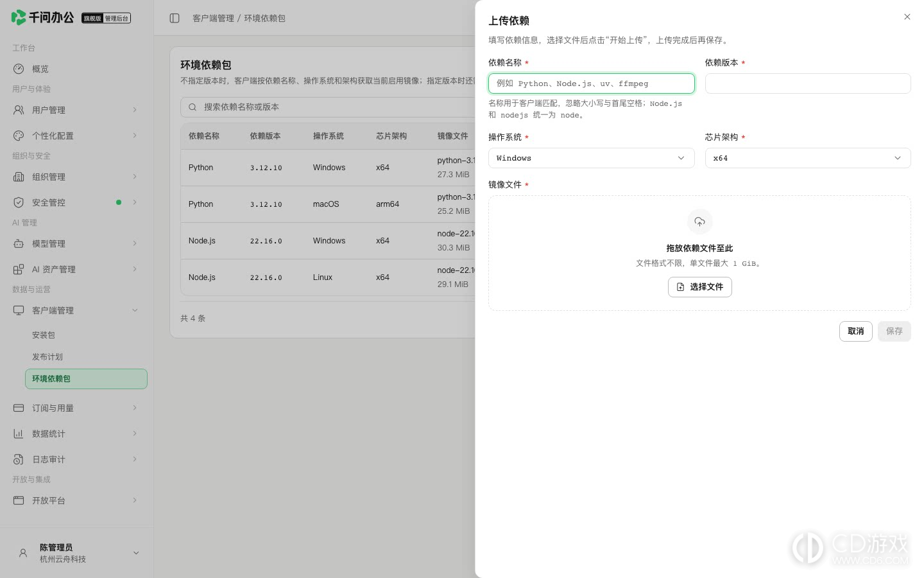Click the sidebar collapse toggle icon
This screenshot has width=924, height=578.
175,18
